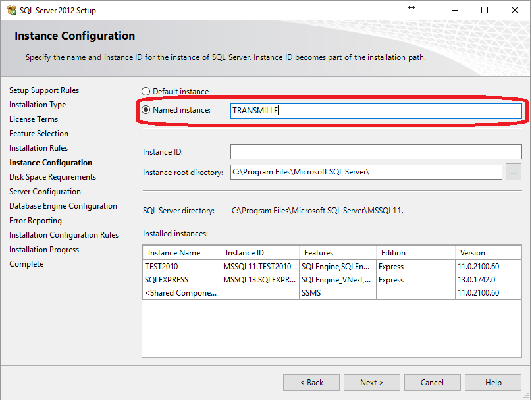Sort by Instance ID column header
This screenshot has height=401, width=532.
(x=260, y=253)
